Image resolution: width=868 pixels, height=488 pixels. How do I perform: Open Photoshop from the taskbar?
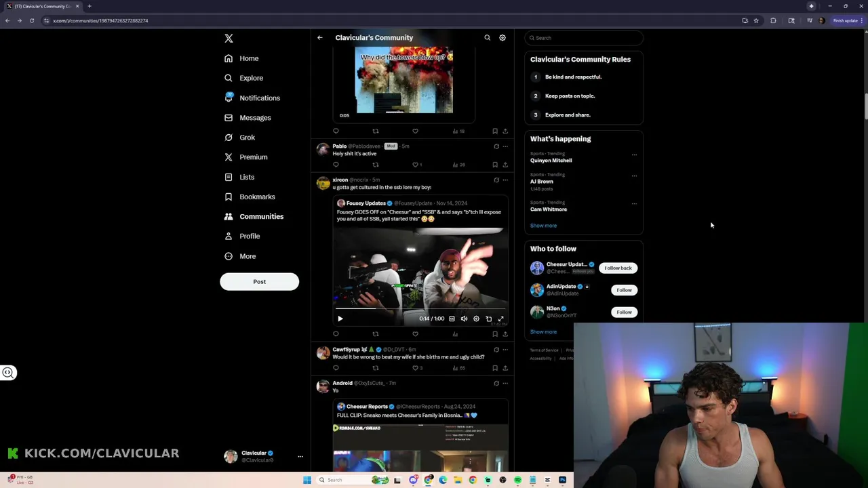coord(562,480)
